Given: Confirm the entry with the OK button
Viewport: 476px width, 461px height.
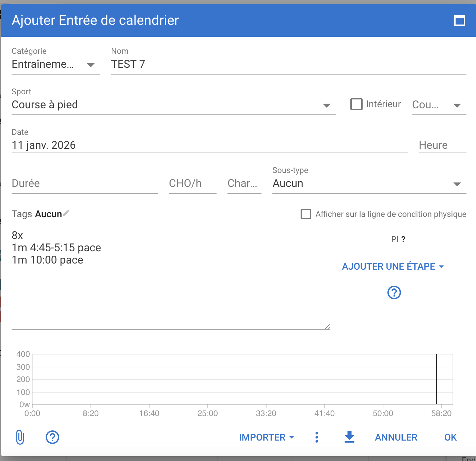Looking at the screenshot, I should 450,437.
